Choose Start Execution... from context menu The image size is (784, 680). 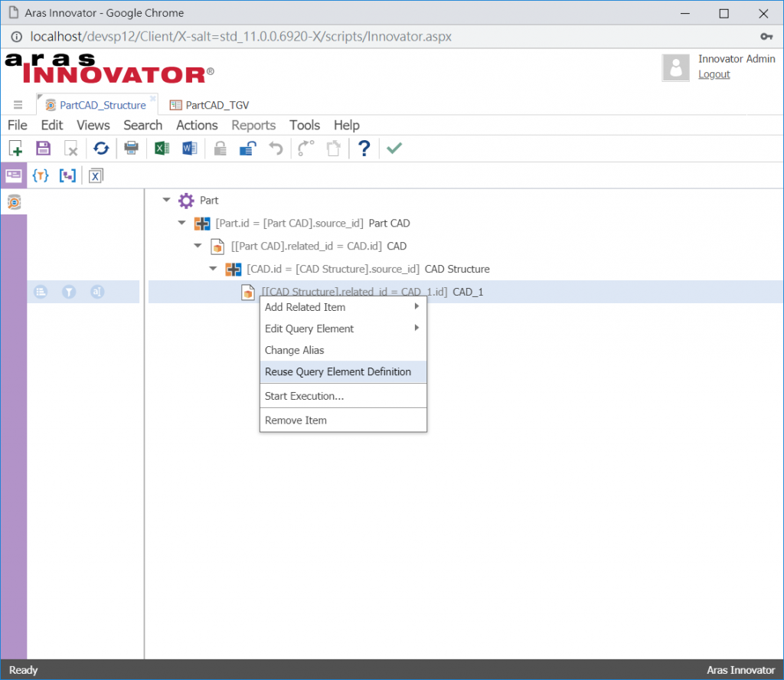point(344,396)
